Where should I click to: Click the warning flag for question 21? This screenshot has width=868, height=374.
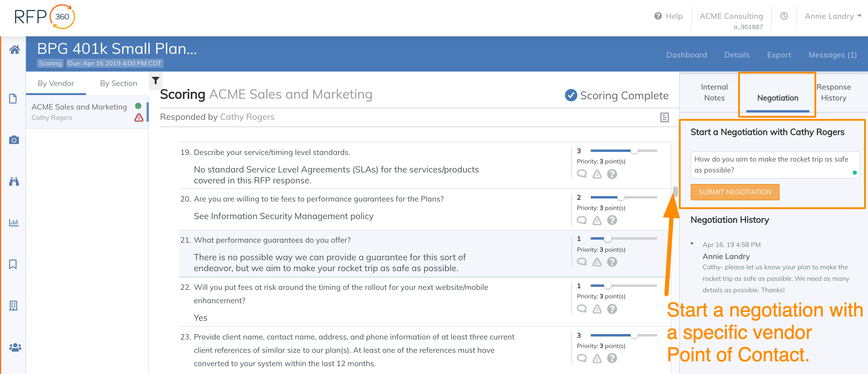597,262
